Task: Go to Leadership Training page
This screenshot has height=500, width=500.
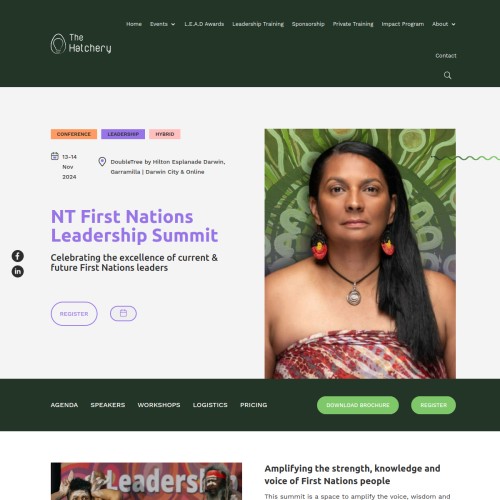Action: [258, 24]
